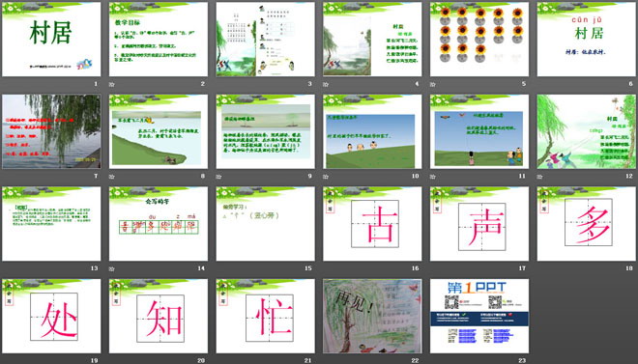This screenshot has height=364, width=638.
Task: Select slide 8 with the green riverbank scene
Action: 159,131
